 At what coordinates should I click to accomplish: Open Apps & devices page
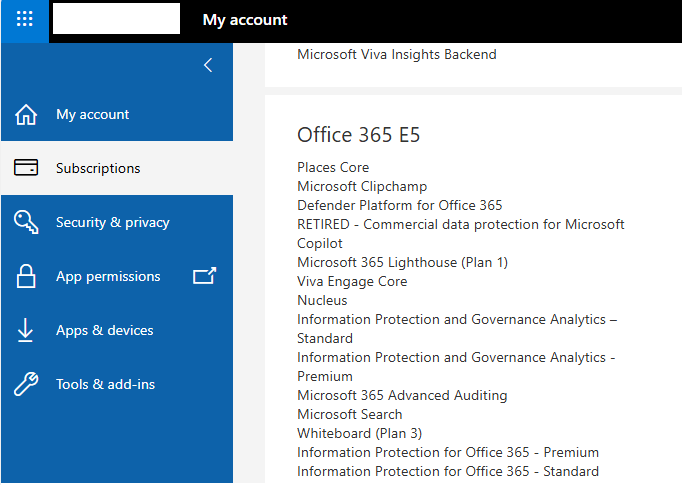click(x=117, y=330)
